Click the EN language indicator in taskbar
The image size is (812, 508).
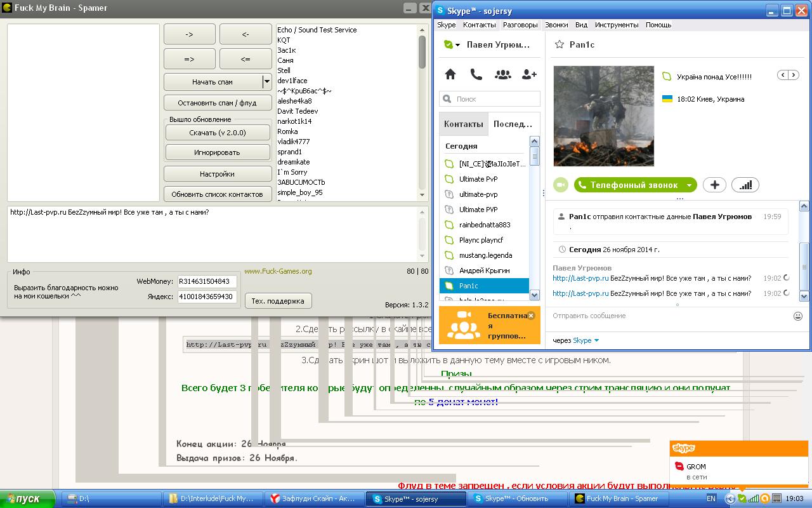(x=711, y=498)
